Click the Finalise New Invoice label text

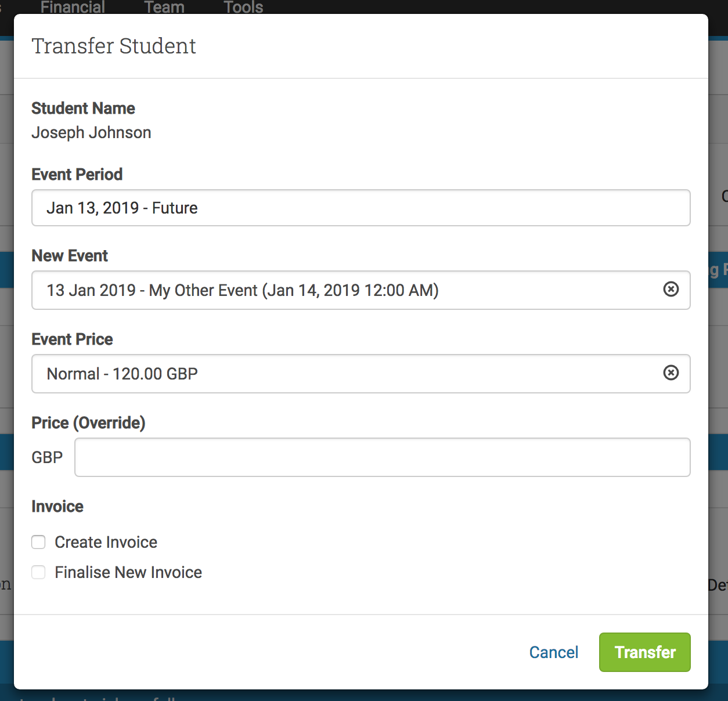click(128, 572)
